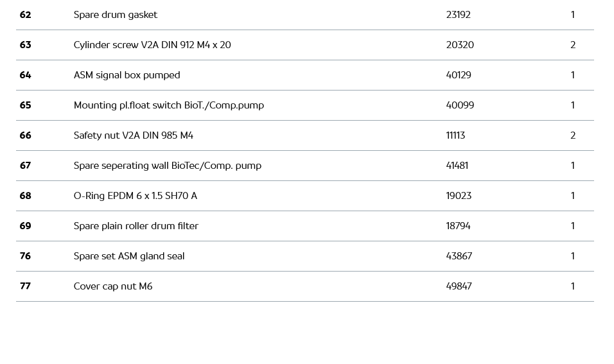614x364 pixels.
Task: Select Spare seperating wall BioTec entry
Action: pos(167,166)
